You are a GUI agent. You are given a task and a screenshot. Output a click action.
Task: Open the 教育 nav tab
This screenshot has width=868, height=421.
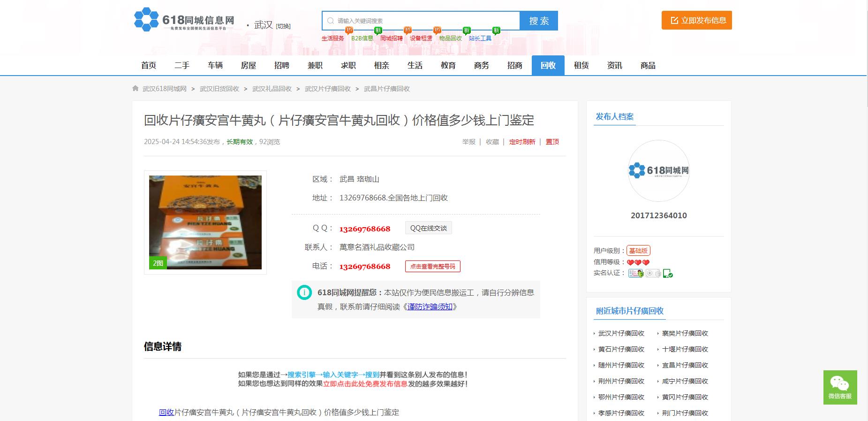[448, 65]
